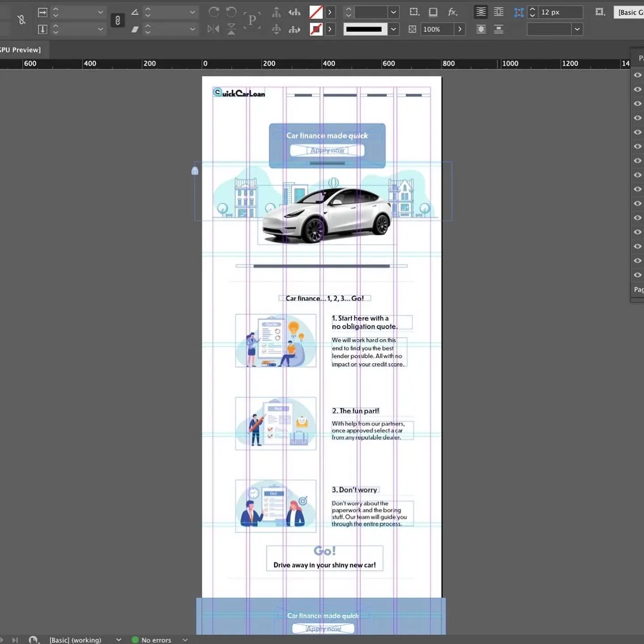Apply the drop shadow icon
This screenshot has height=644, width=644.
tap(433, 12)
